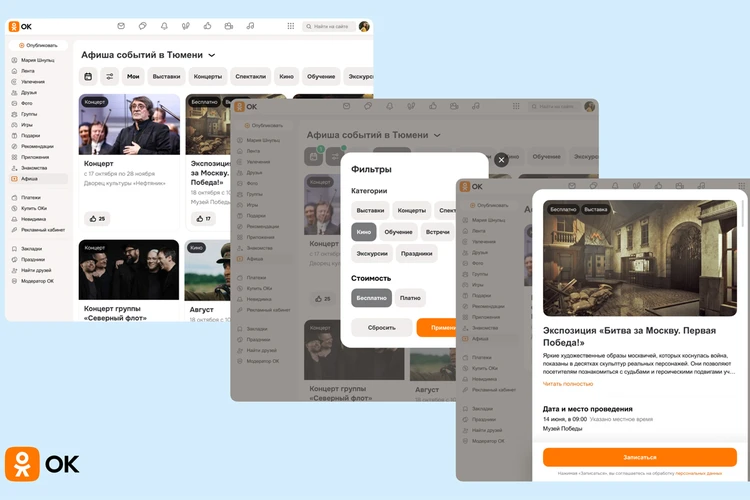The image size is (750, 500).
Task: Expand the Афиша событий в Тюмени city dropdown
Action: (212, 55)
